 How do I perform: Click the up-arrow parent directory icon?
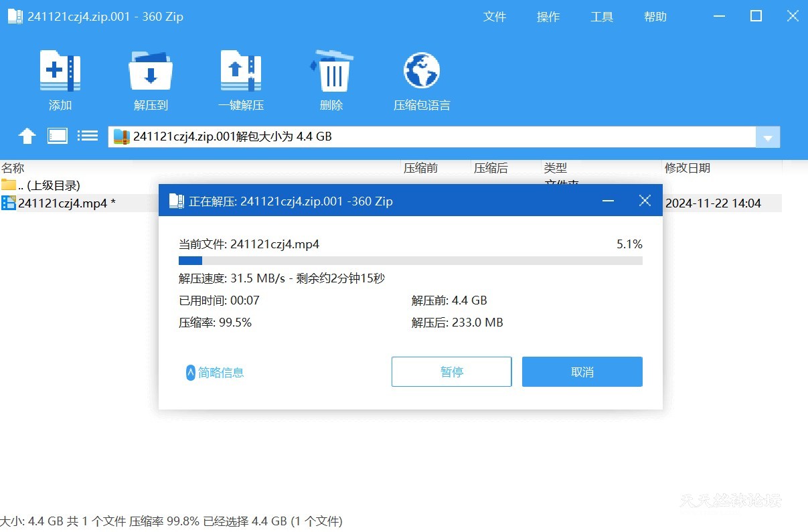coord(27,135)
